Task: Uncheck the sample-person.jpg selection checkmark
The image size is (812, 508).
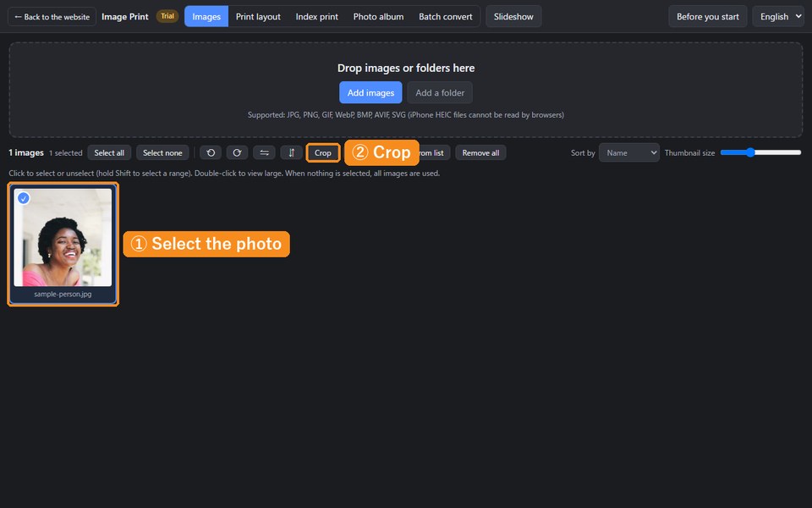Action: pyautogui.click(x=24, y=198)
